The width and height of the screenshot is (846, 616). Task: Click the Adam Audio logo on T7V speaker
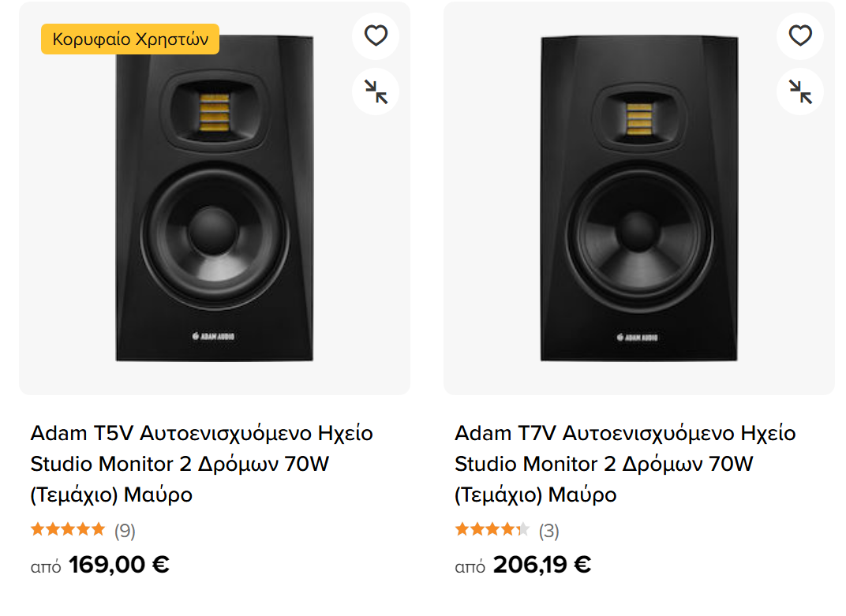(637, 338)
